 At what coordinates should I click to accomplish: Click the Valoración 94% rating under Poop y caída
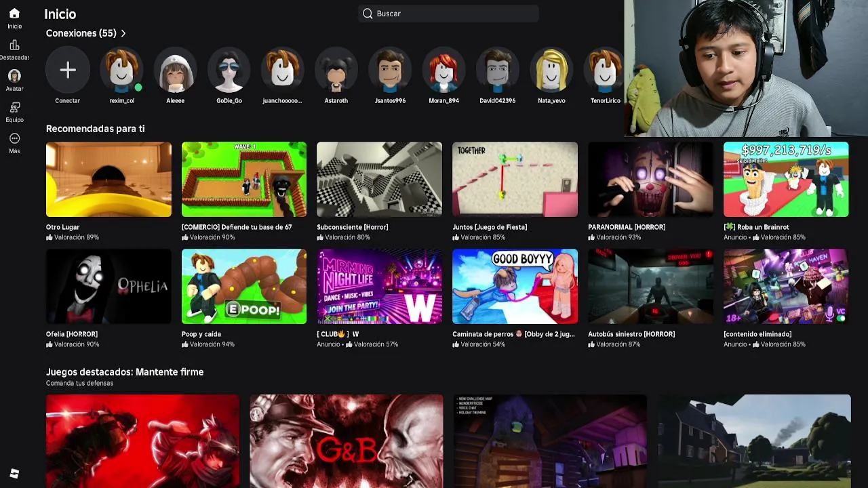pos(208,344)
